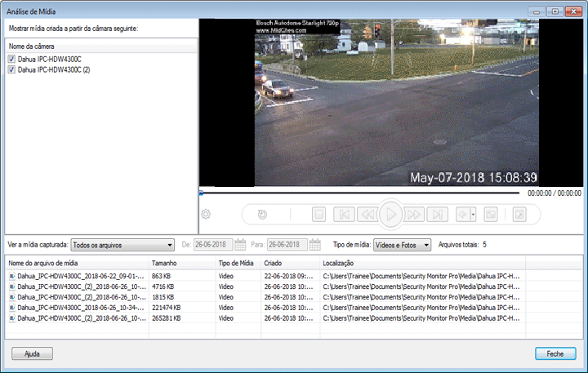This screenshot has width=588, height=373.
Task: Click the fast forward button
Action: 415,215
